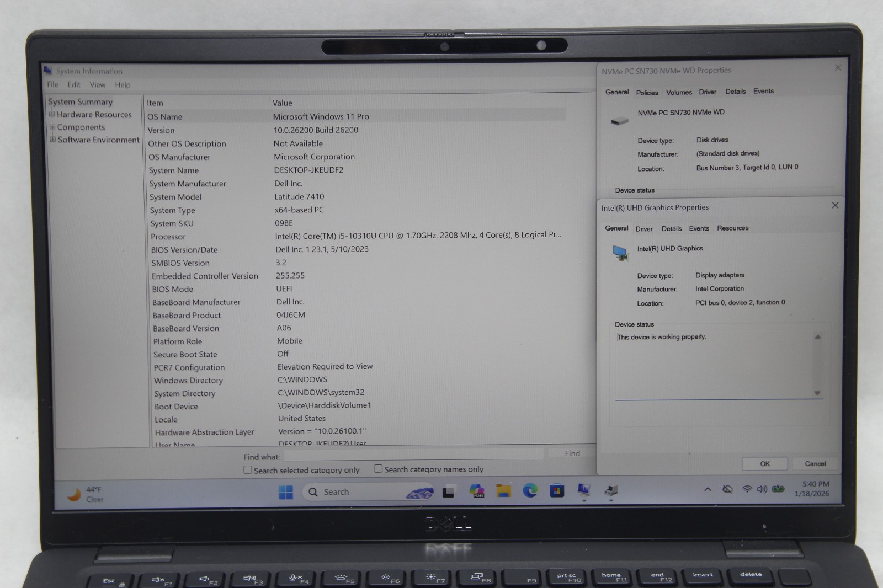This screenshot has width=883, height=588.
Task: Open the volume speaker tray icon
Action: [762, 489]
